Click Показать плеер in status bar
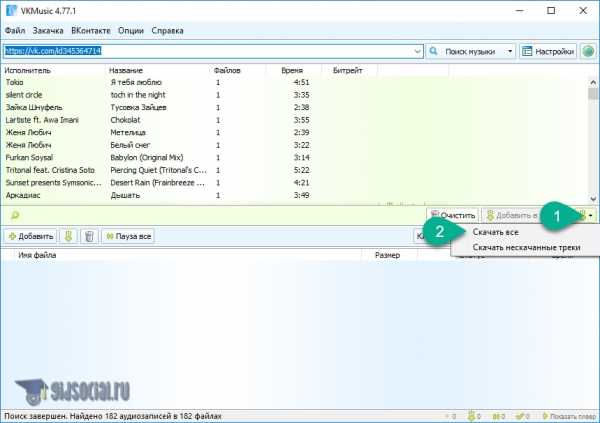This screenshot has width=600, height=423. 569,416
